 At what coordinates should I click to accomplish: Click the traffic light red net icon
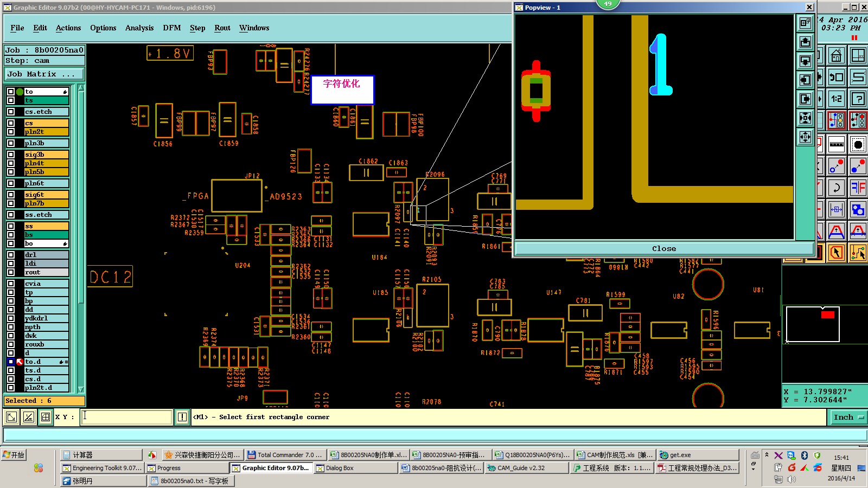(858, 120)
